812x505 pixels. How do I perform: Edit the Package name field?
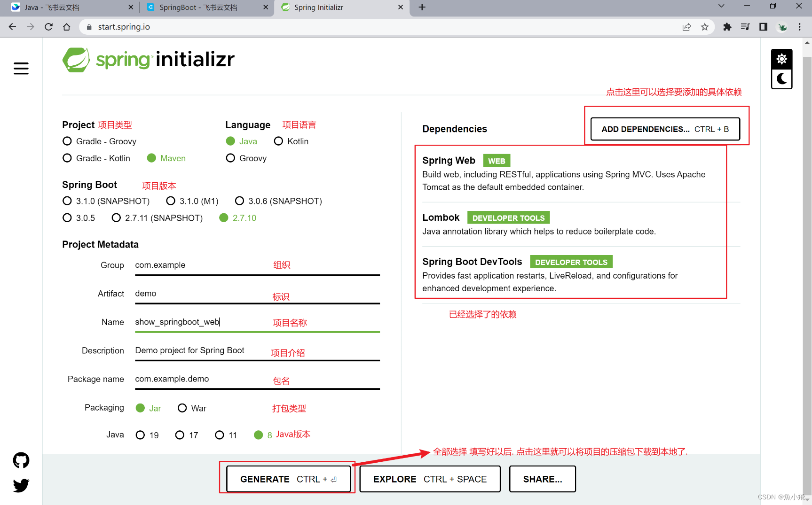pos(257,380)
